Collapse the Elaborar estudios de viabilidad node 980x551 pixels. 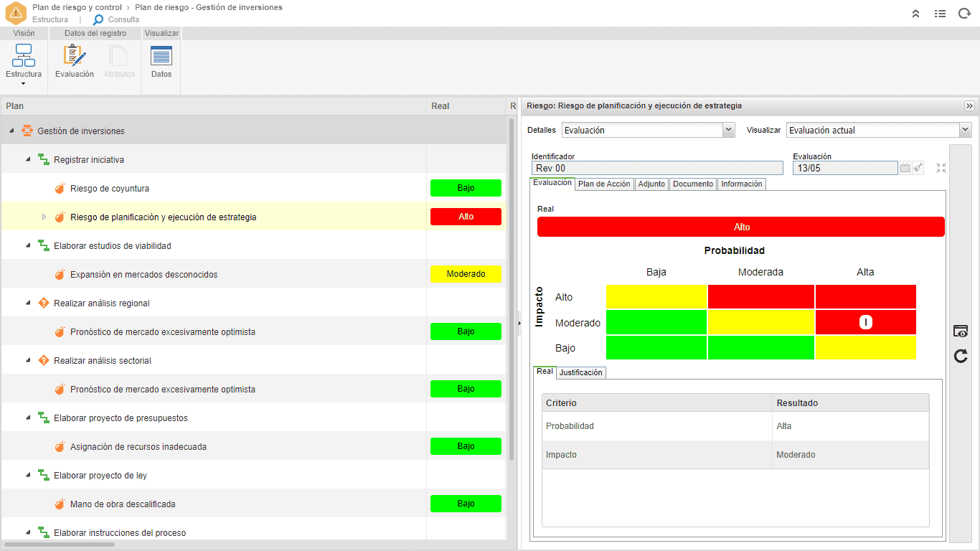tap(28, 246)
